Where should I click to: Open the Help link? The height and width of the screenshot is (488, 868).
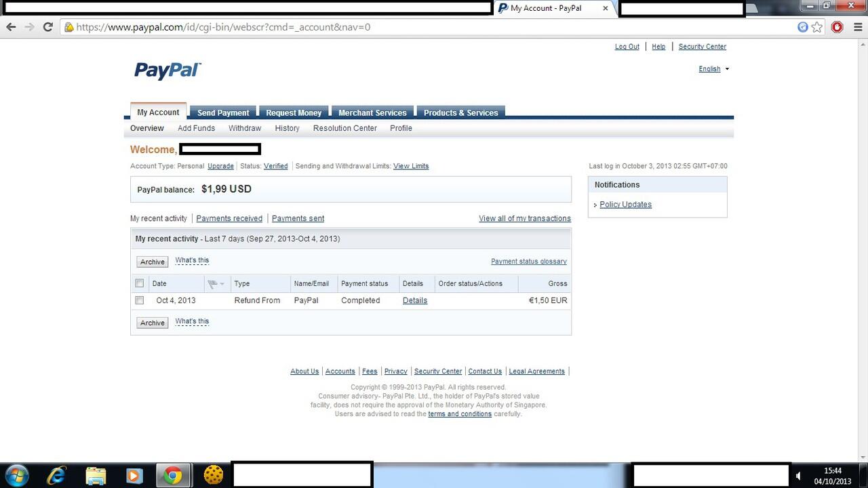click(x=658, y=47)
